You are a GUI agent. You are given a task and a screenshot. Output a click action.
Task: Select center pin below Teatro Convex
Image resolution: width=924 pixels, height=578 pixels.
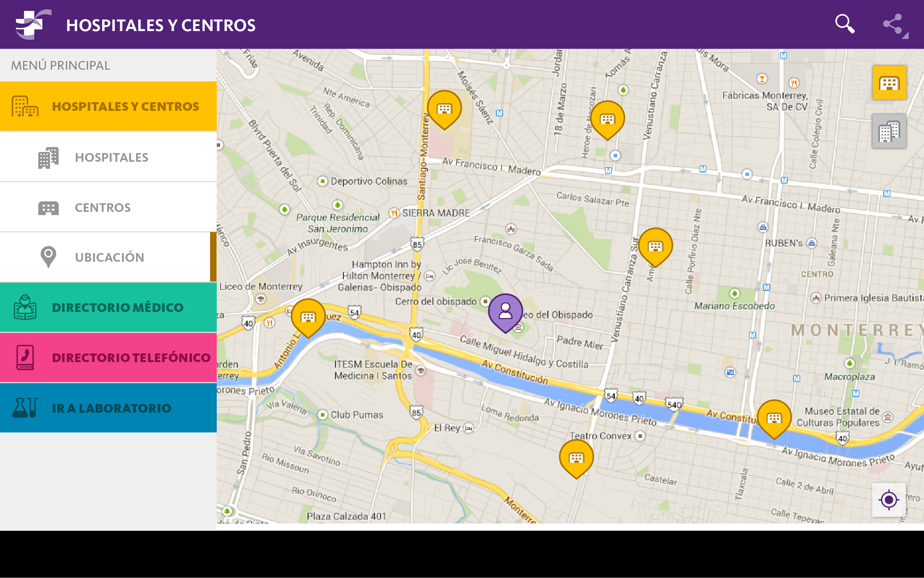pos(576,457)
